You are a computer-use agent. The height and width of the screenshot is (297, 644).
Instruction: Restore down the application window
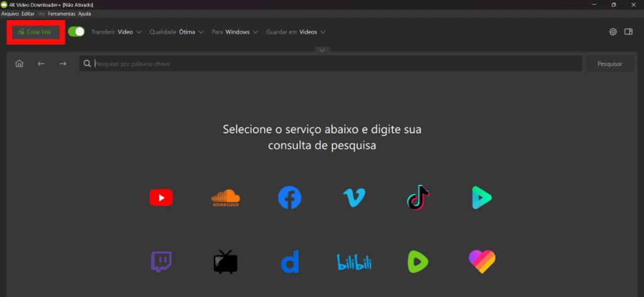pyautogui.click(x=614, y=4)
